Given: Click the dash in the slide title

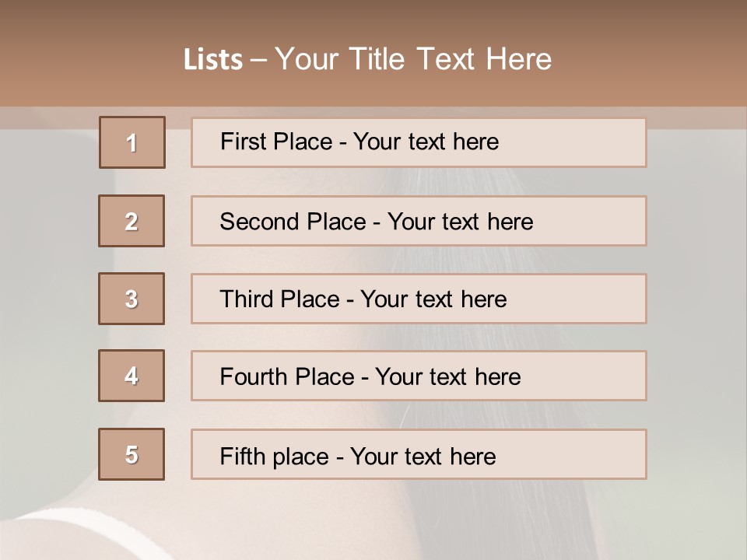Looking at the screenshot, I should tap(258, 61).
